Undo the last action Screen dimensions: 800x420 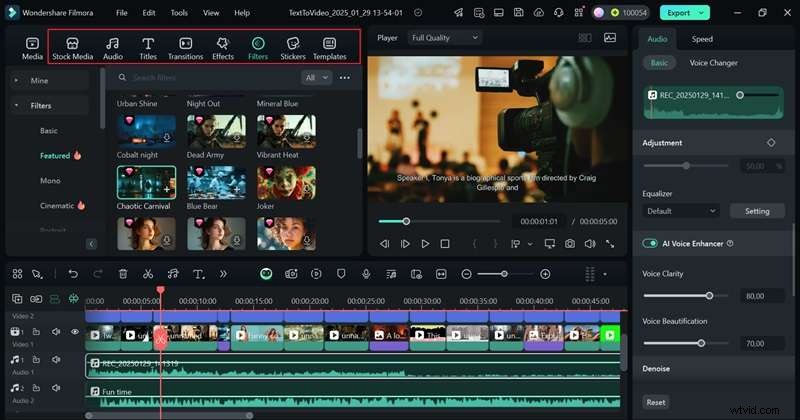click(73, 274)
